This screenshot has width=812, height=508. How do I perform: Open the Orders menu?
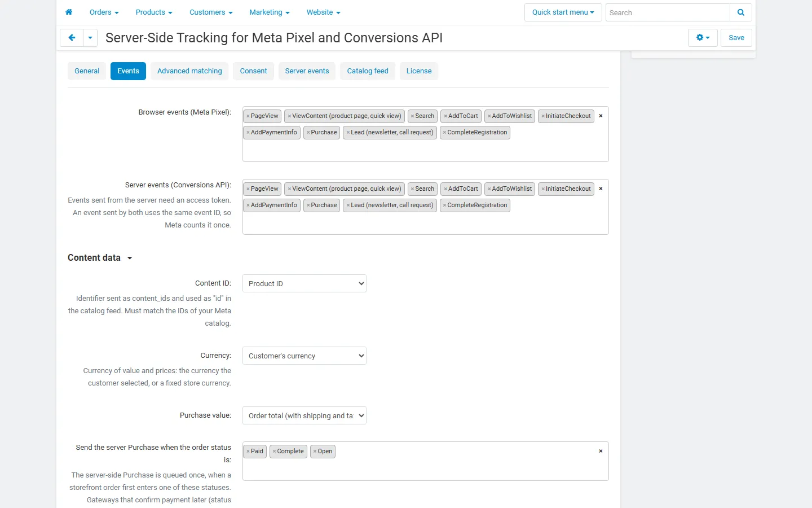pyautogui.click(x=104, y=12)
